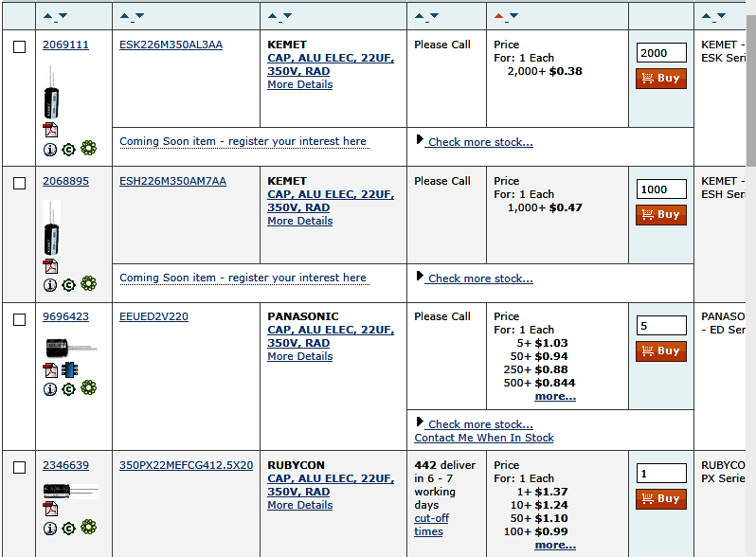Image resolution: width=756 pixels, height=557 pixels.
Task: Open Rubycon CAP, ALU ELEC description link
Action: coord(331,485)
